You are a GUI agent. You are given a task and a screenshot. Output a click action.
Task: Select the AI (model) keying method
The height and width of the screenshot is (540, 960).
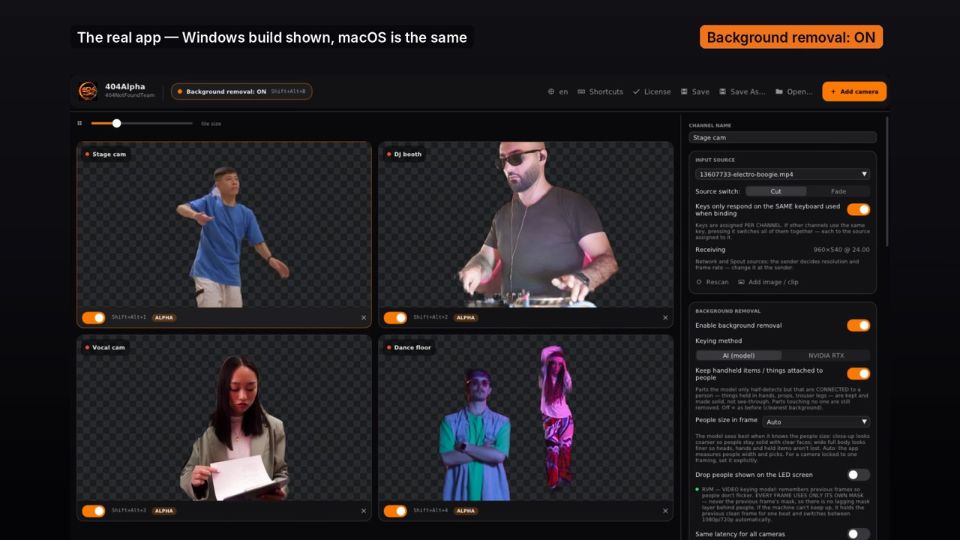coord(738,355)
